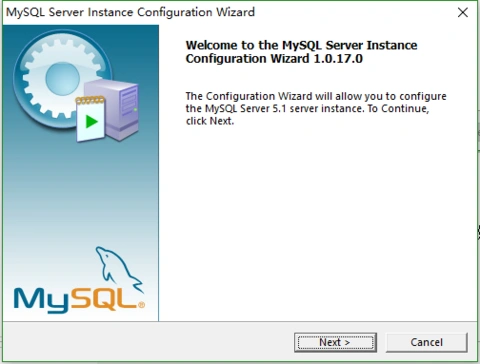Click the registered trademark symbol beside MySQL

pyautogui.click(x=141, y=305)
